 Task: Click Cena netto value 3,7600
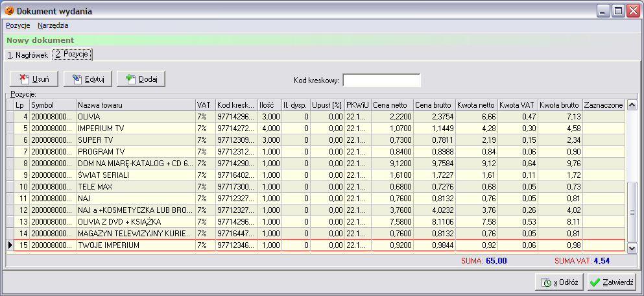point(392,210)
